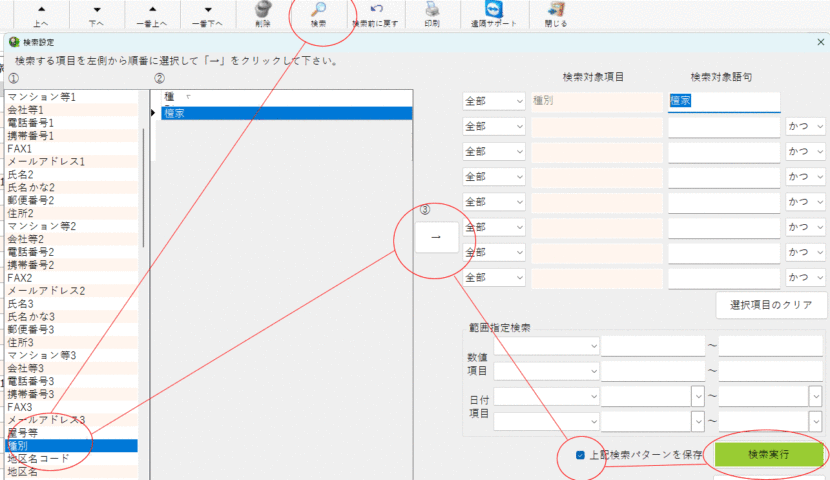This screenshot has height=480, width=830.
Task: Click the 一番上へ move-to-top icon
Action: click(152, 9)
